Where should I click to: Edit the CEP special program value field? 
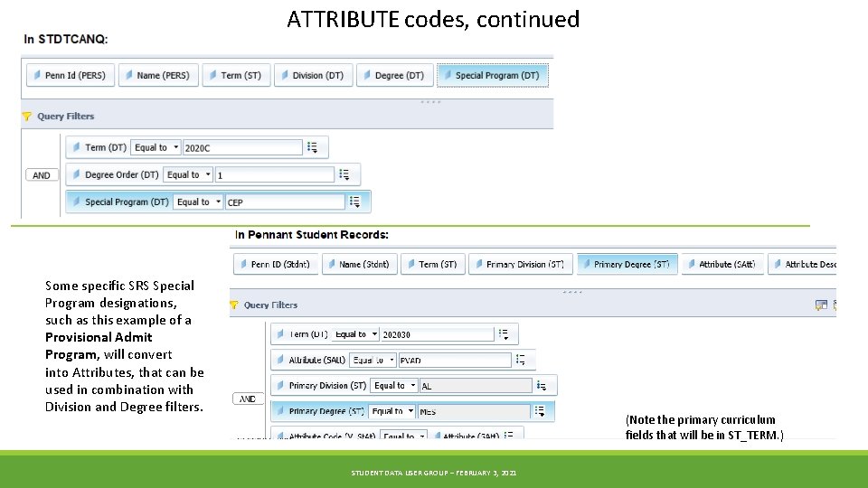tap(285, 202)
